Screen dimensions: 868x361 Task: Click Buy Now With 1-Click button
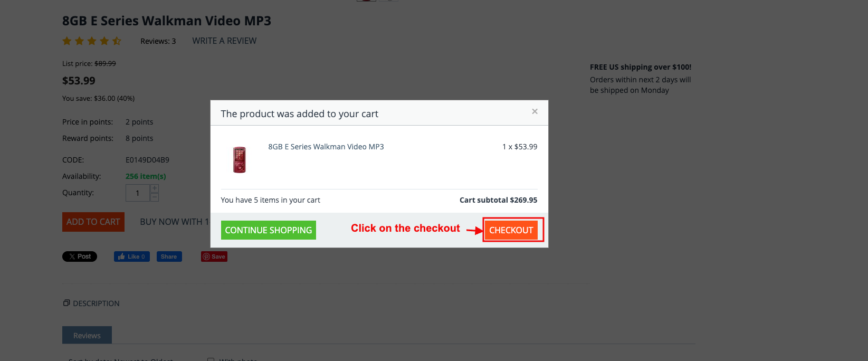tap(174, 222)
